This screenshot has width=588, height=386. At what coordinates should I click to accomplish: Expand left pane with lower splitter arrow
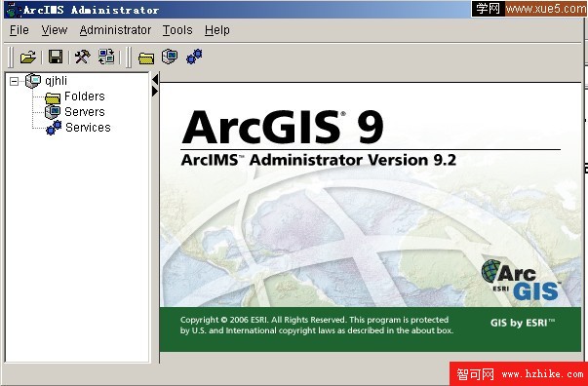tap(155, 91)
